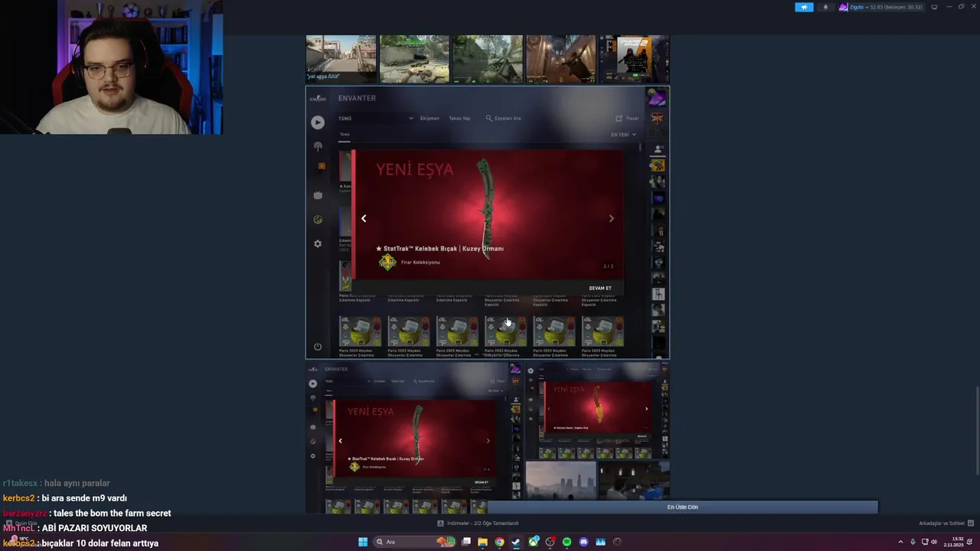
Task: Click the Steam Big Picture monitor icon
Action: click(x=934, y=7)
